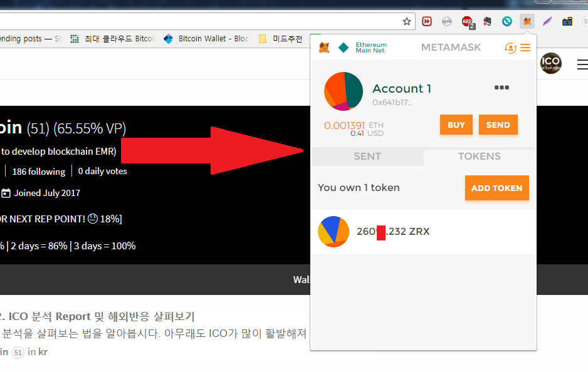This screenshot has height=372, width=588.
Task: Click Joined July 2017 text
Action: [47, 194]
